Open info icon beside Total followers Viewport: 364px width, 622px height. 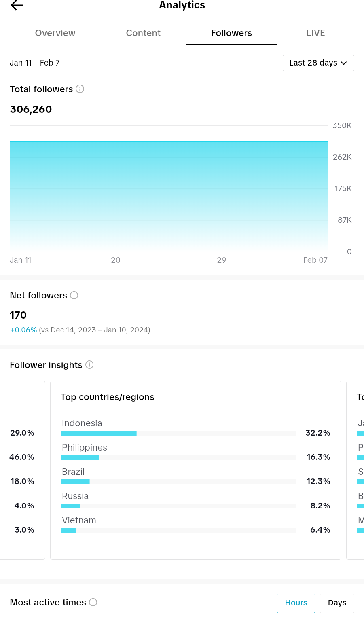80,89
